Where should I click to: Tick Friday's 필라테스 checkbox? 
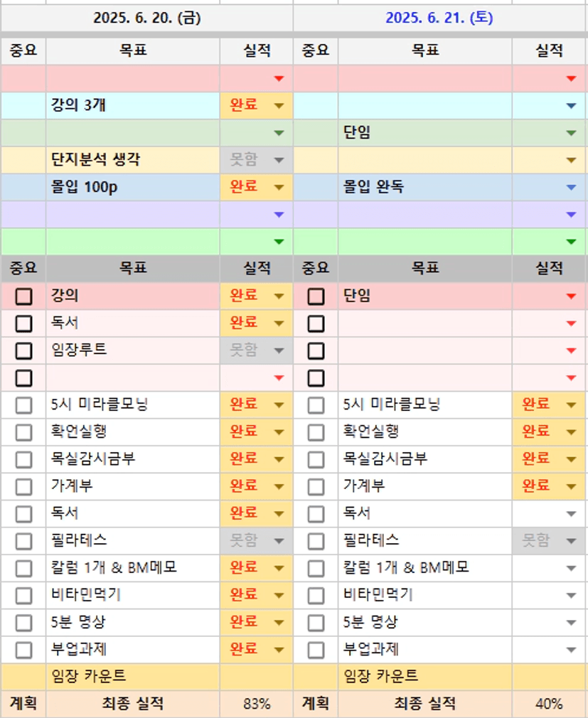(x=24, y=541)
